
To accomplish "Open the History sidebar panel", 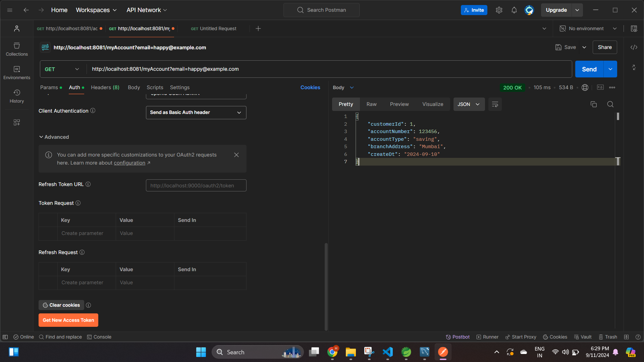I will pos(17,96).
